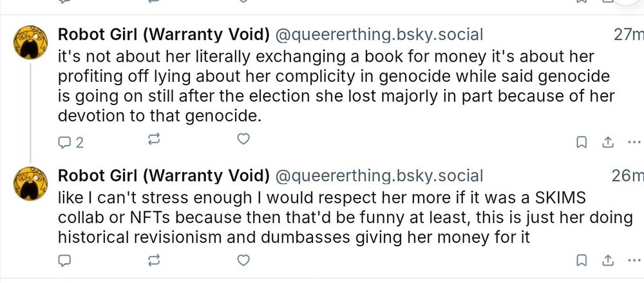Reply to the SKIMS collab post

64,260
